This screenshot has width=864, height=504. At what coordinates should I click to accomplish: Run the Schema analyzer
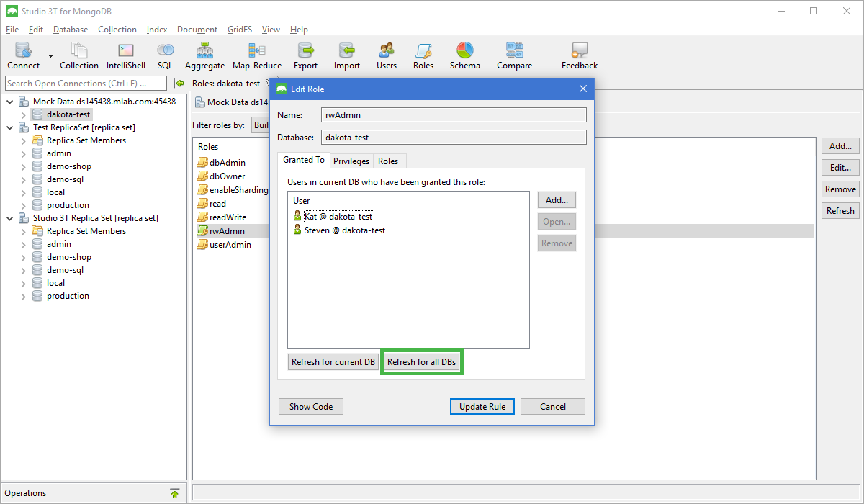(464, 55)
